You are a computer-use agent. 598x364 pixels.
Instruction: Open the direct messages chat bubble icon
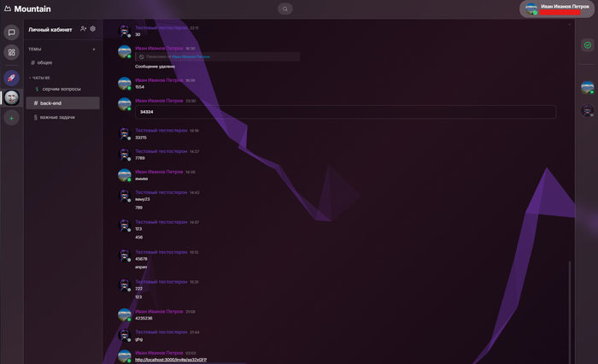pyautogui.click(x=11, y=32)
